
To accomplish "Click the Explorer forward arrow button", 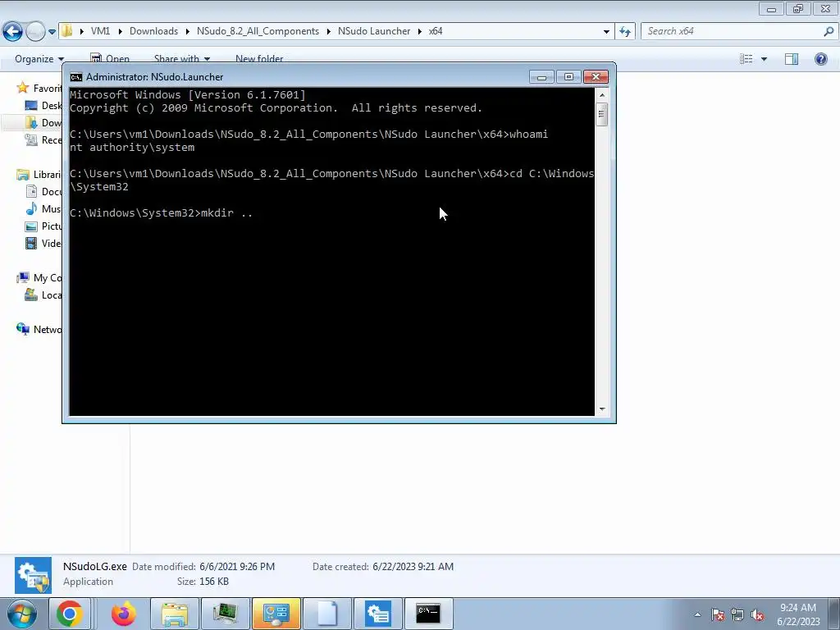I will pyautogui.click(x=35, y=32).
